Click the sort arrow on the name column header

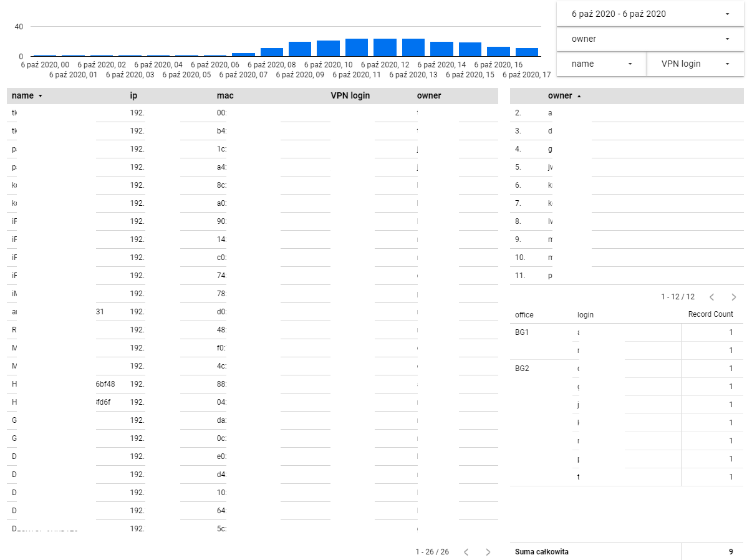[x=40, y=95]
